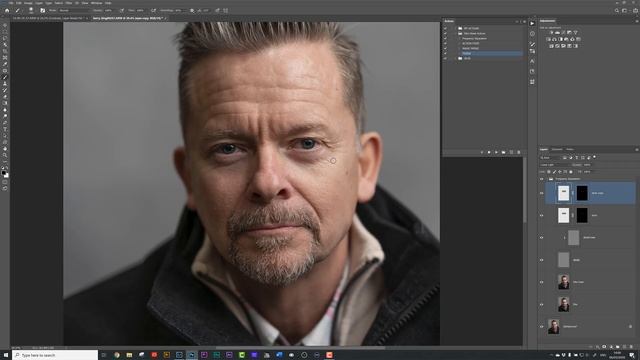640x360 pixels.
Task: Click the Delete trash icon in the Actions panel
Action: (519, 152)
